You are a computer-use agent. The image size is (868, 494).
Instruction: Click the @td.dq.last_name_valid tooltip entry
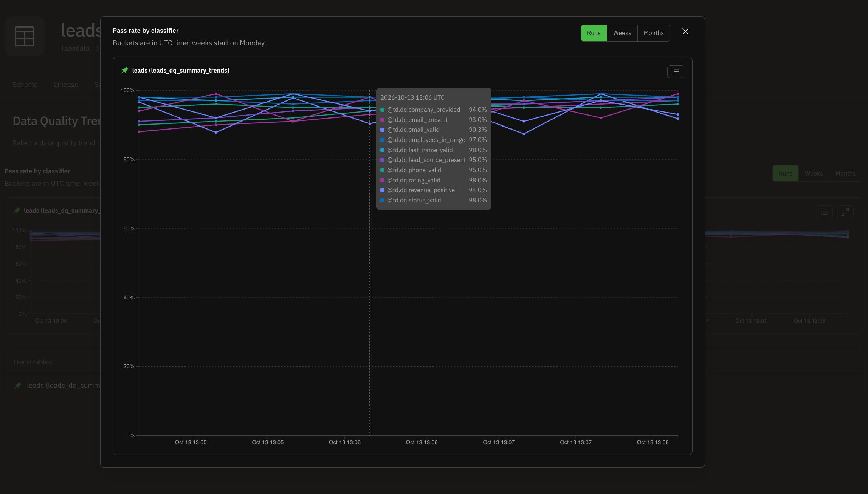tap(434, 150)
